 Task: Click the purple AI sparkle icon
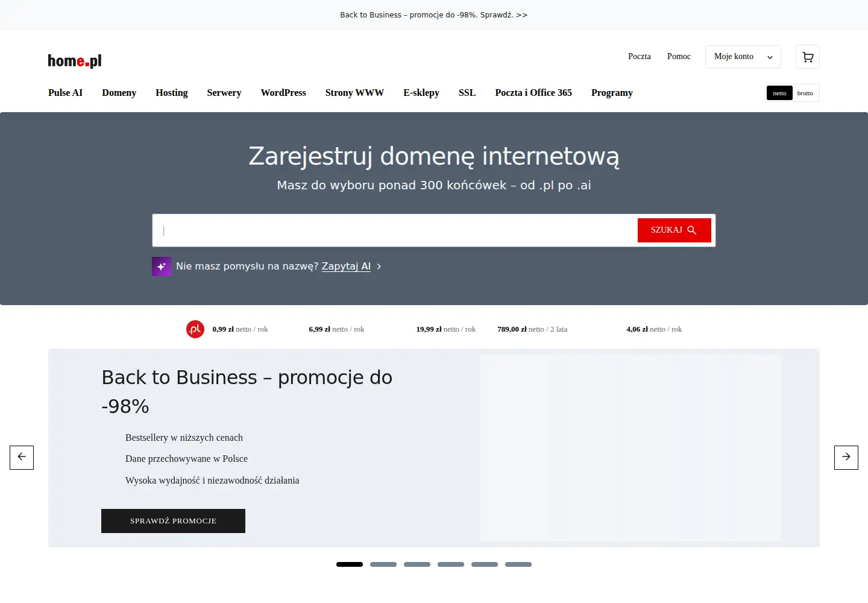162,267
